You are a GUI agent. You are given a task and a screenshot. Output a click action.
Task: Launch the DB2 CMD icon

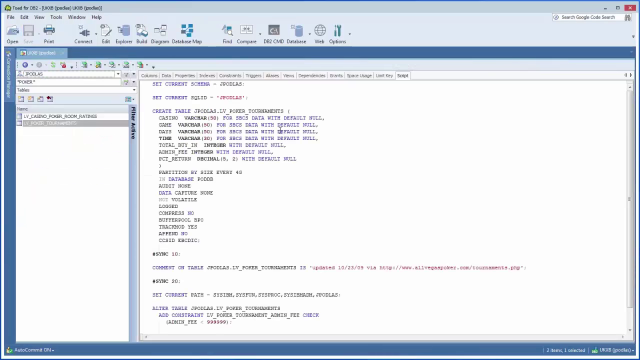coord(273,34)
